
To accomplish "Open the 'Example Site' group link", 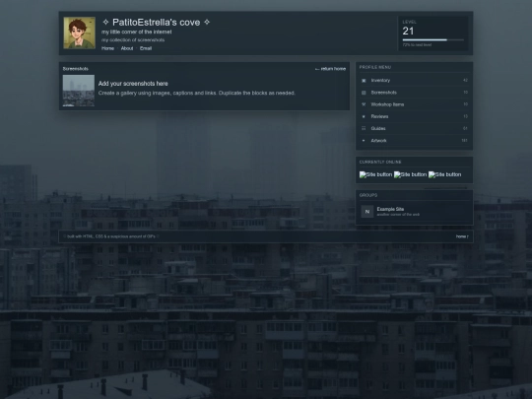I will (390, 209).
